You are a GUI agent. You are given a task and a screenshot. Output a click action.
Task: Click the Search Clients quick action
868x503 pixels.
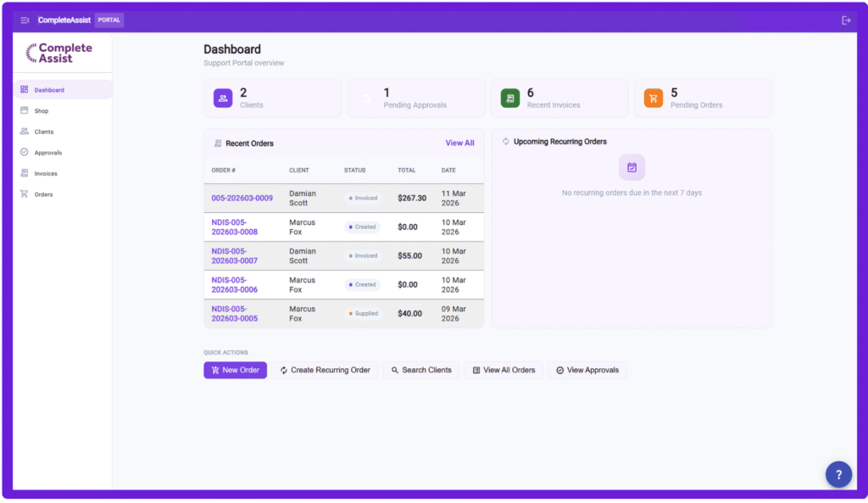click(420, 370)
